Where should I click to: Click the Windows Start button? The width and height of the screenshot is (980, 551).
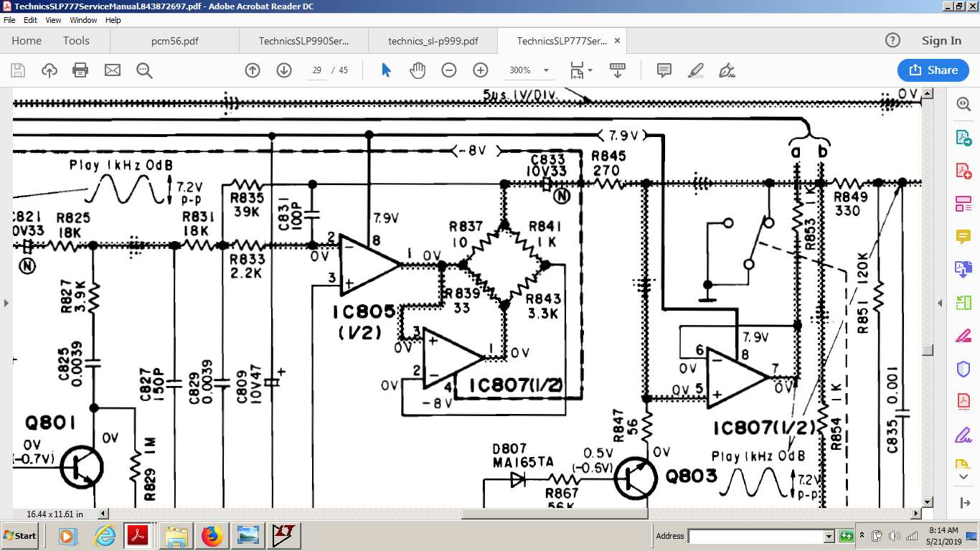20,536
